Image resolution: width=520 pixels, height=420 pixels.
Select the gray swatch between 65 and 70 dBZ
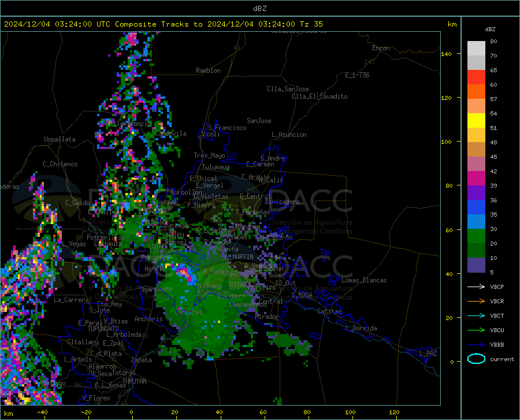[x=476, y=63]
